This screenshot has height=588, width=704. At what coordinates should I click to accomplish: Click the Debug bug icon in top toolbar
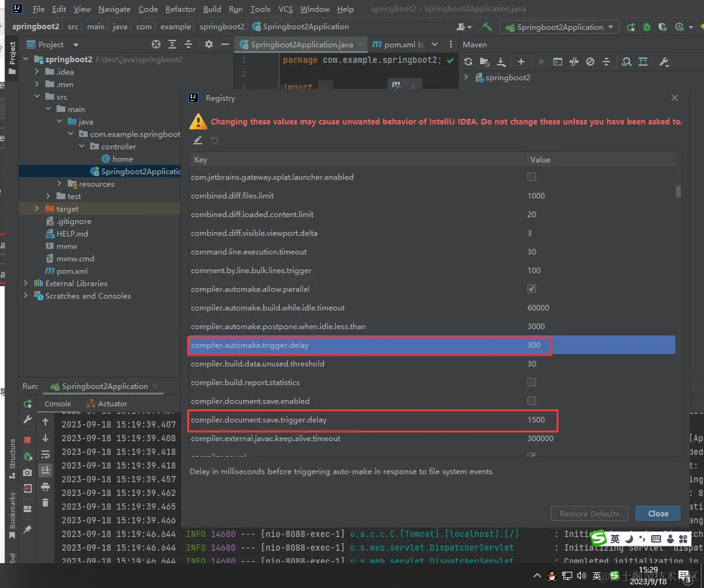[647, 27]
